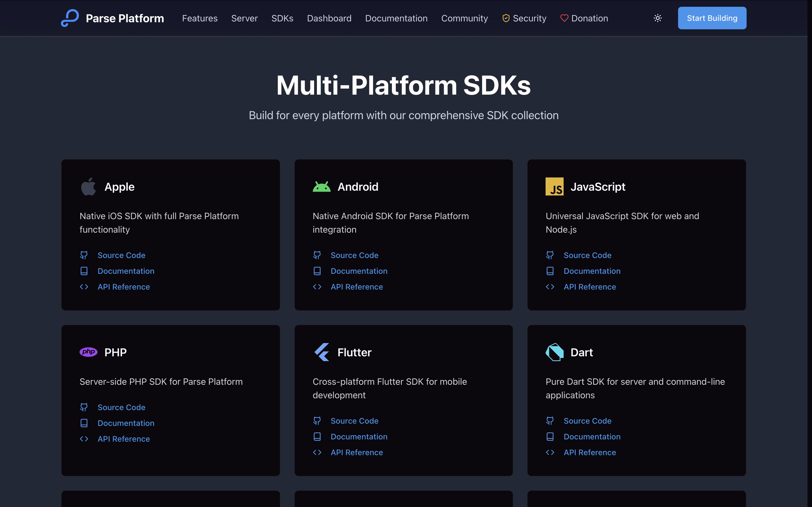Click the Apple logo icon
Viewport: 812px width, 507px height.
click(x=88, y=187)
